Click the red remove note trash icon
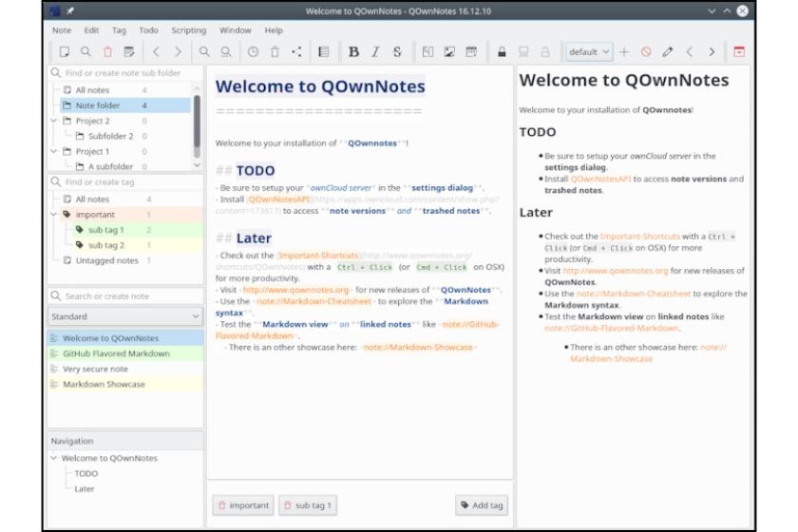 click(107, 51)
